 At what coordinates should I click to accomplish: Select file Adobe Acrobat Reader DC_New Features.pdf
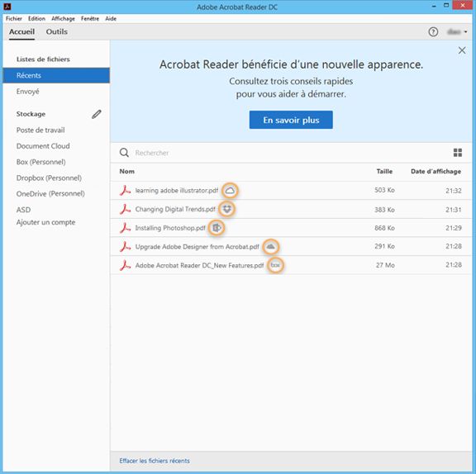(199, 265)
